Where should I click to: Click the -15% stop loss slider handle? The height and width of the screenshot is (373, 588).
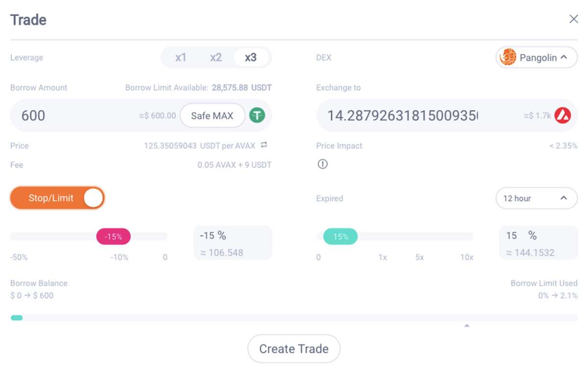113,236
